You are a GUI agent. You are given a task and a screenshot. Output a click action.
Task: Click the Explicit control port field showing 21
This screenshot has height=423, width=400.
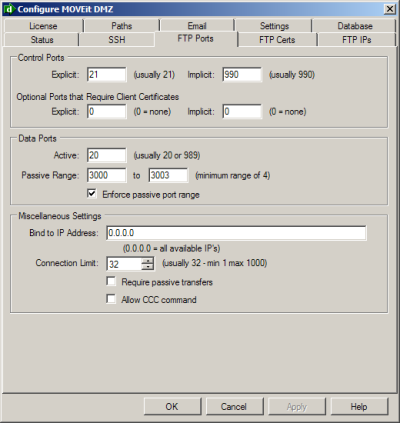click(x=107, y=74)
